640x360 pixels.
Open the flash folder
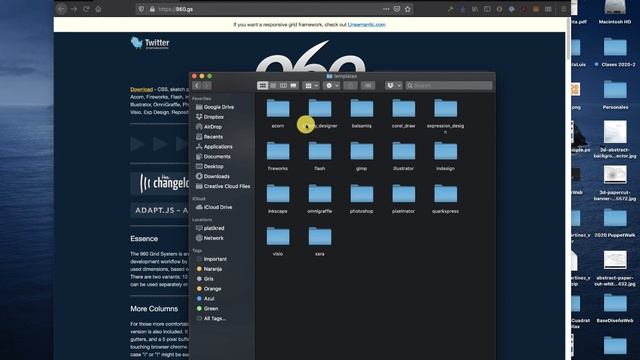(320, 151)
